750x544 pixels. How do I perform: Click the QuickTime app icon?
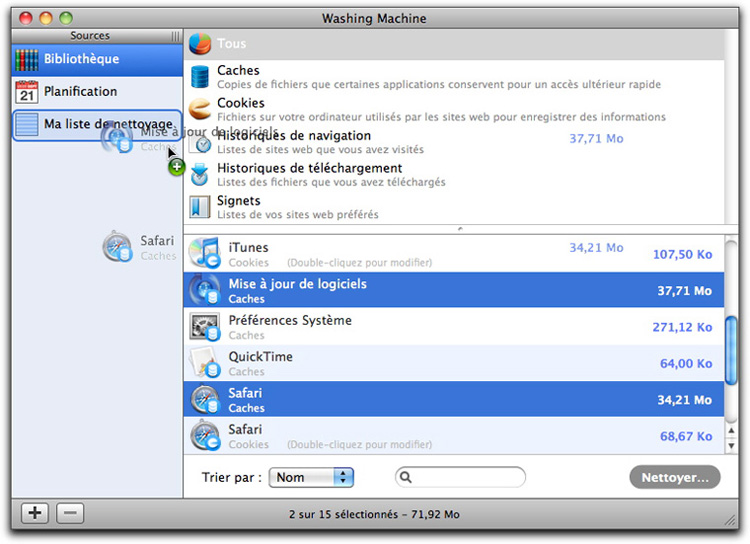tap(204, 363)
